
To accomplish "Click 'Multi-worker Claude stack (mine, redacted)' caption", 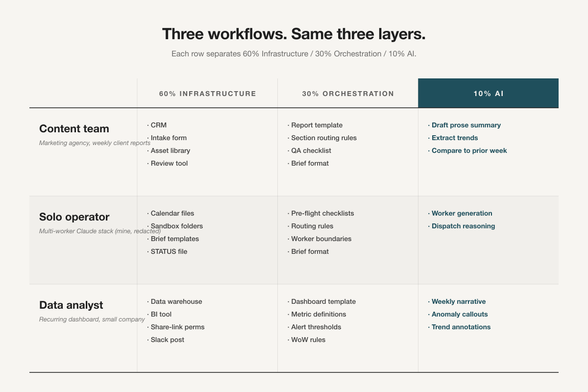I will tap(100, 231).
